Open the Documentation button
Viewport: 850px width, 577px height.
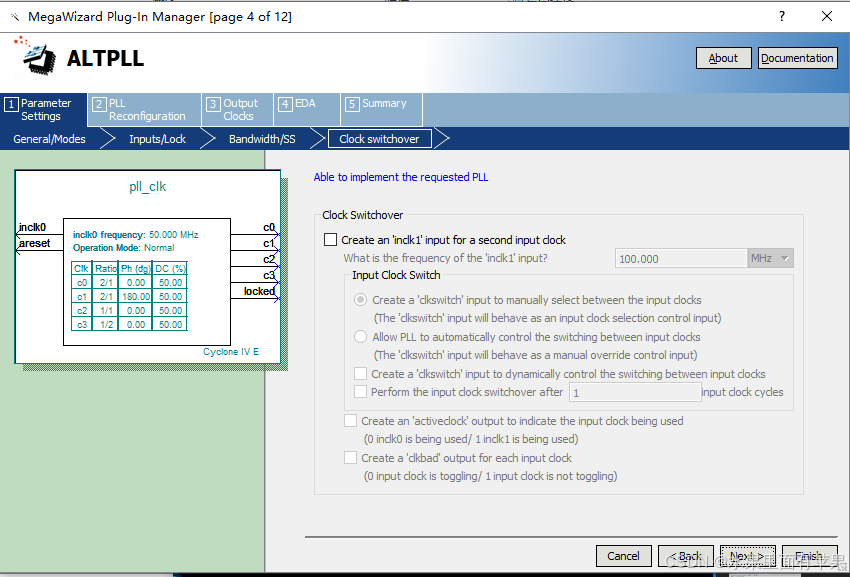pyautogui.click(x=797, y=58)
